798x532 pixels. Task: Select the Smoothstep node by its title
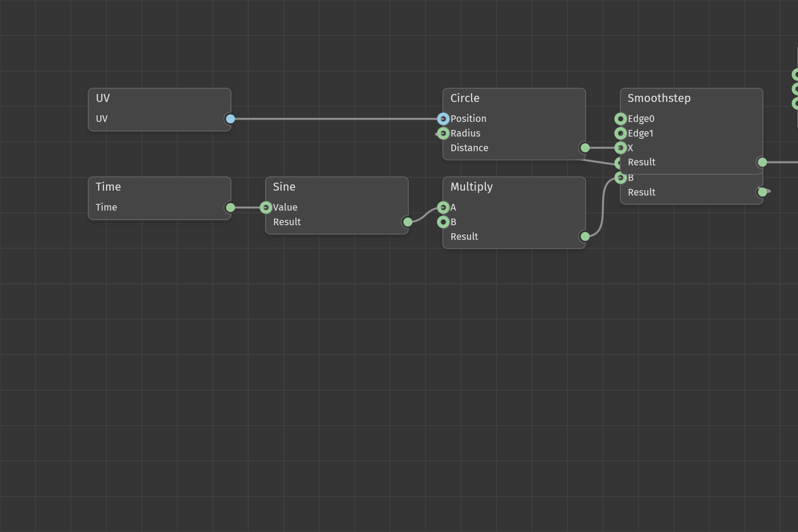pos(659,98)
